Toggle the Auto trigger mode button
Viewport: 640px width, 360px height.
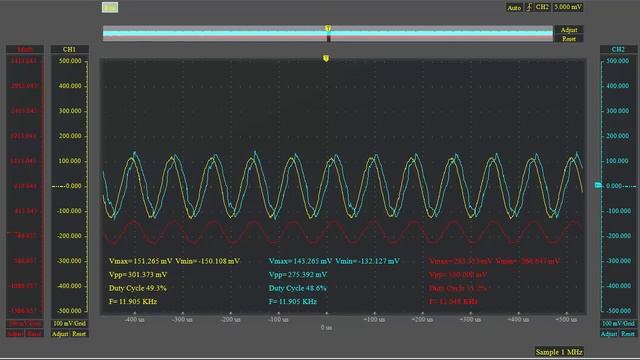pyautogui.click(x=514, y=7)
